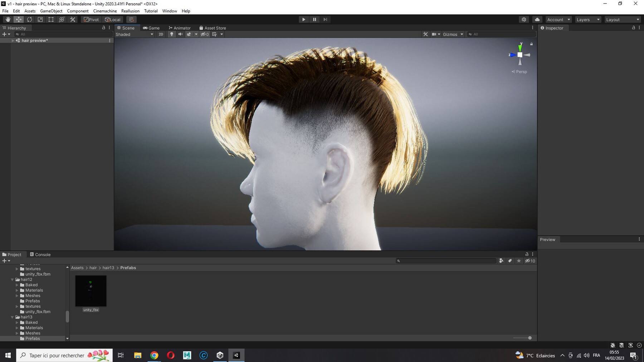
Task: Toggle 2D view mode in Scene
Action: pos(161,34)
